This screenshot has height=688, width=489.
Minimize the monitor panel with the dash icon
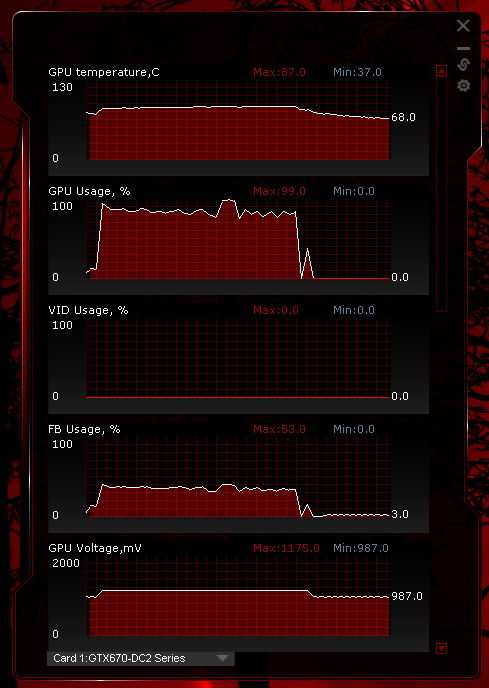(x=464, y=48)
